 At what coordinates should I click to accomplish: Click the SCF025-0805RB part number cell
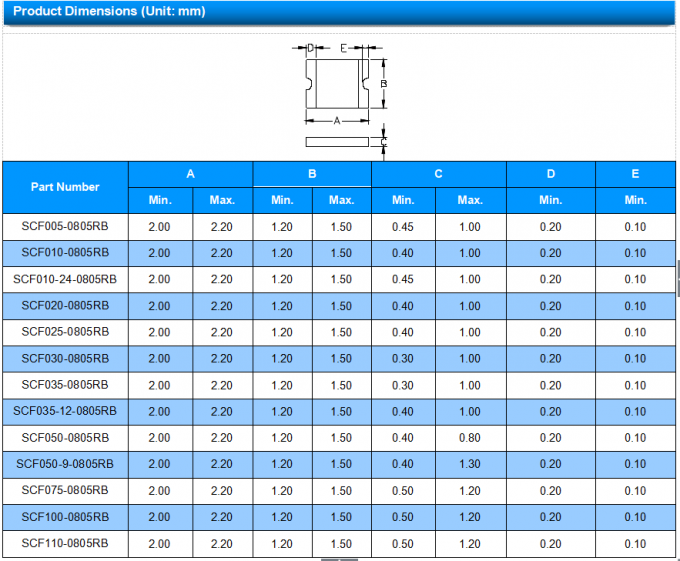coord(65,332)
